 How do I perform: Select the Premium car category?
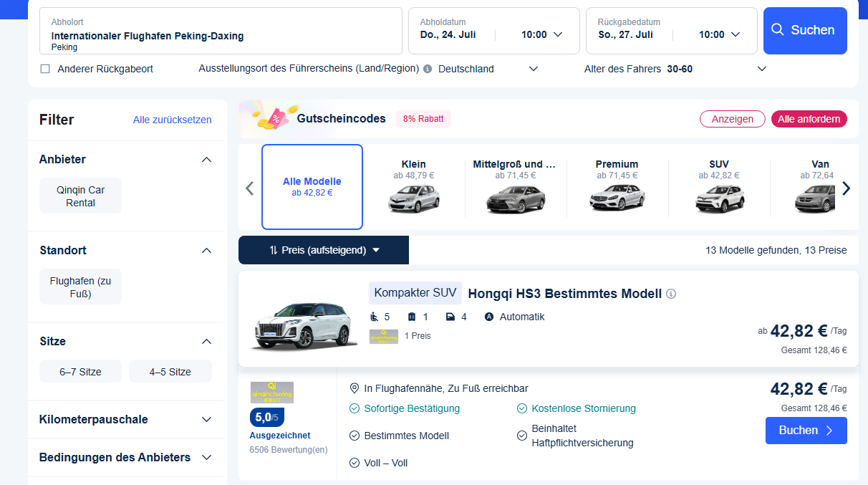[x=617, y=187]
